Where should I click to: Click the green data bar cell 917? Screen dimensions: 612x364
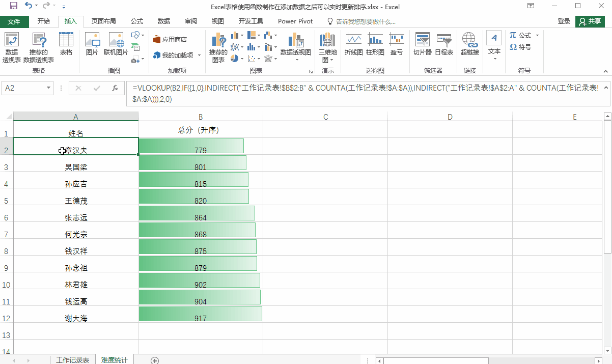pos(201,314)
